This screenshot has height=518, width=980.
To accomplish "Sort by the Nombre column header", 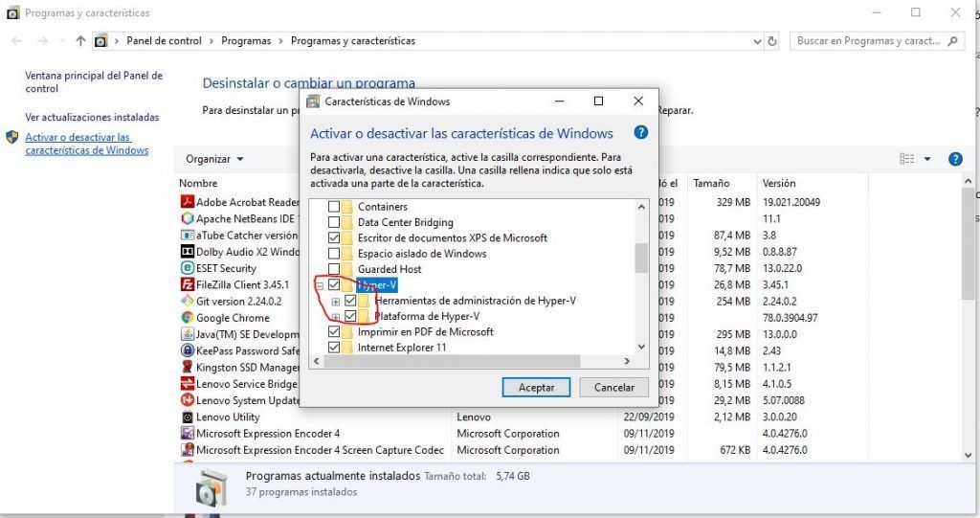I will click(x=198, y=183).
